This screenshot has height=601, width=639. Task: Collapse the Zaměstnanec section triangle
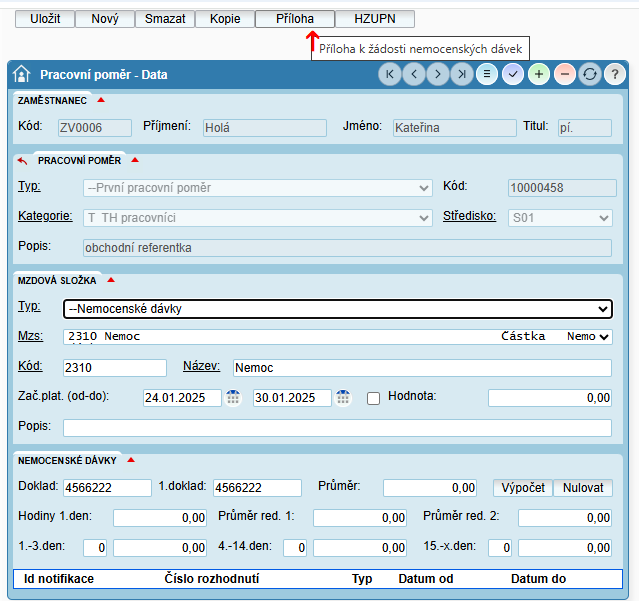tap(101, 100)
